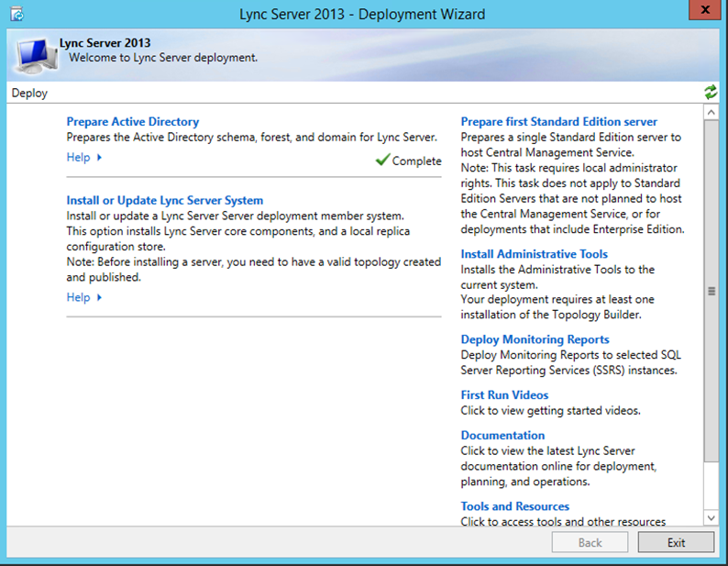Click the scrollbar up arrow
The height and width of the screenshot is (566, 728).
pyautogui.click(x=711, y=113)
